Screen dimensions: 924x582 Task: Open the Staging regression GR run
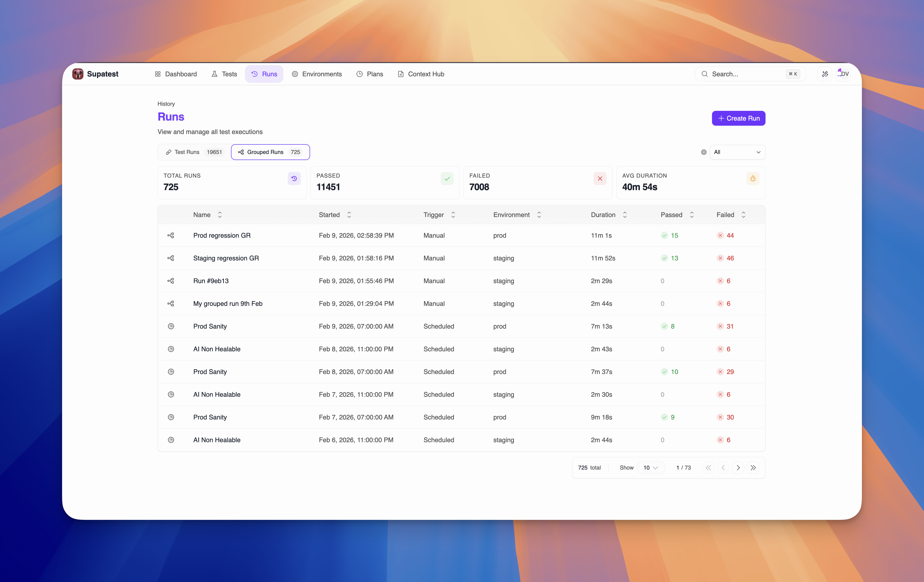(x=226, y=258)
